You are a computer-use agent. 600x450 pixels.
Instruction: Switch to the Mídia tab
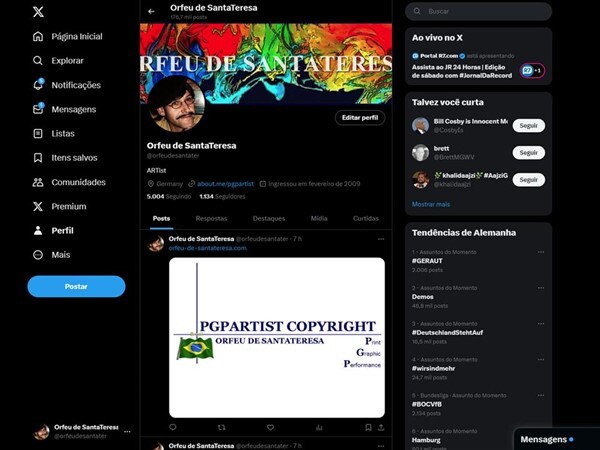click(319, 218)
